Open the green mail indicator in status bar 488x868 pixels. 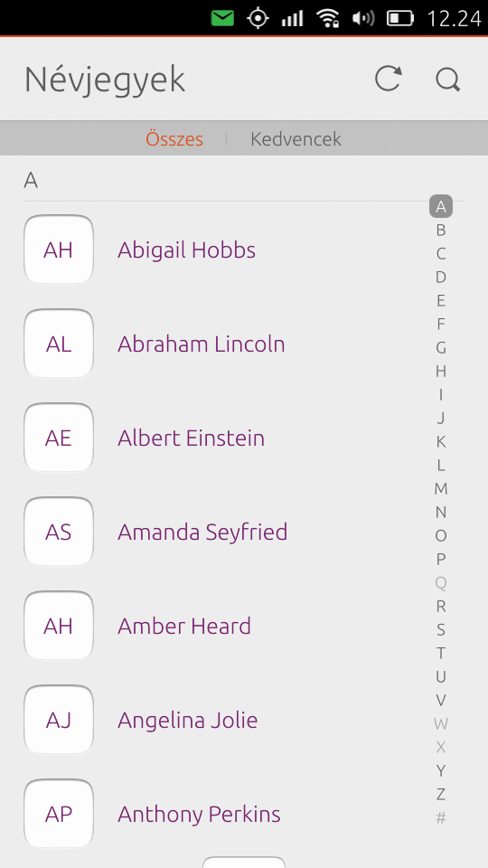222,18
